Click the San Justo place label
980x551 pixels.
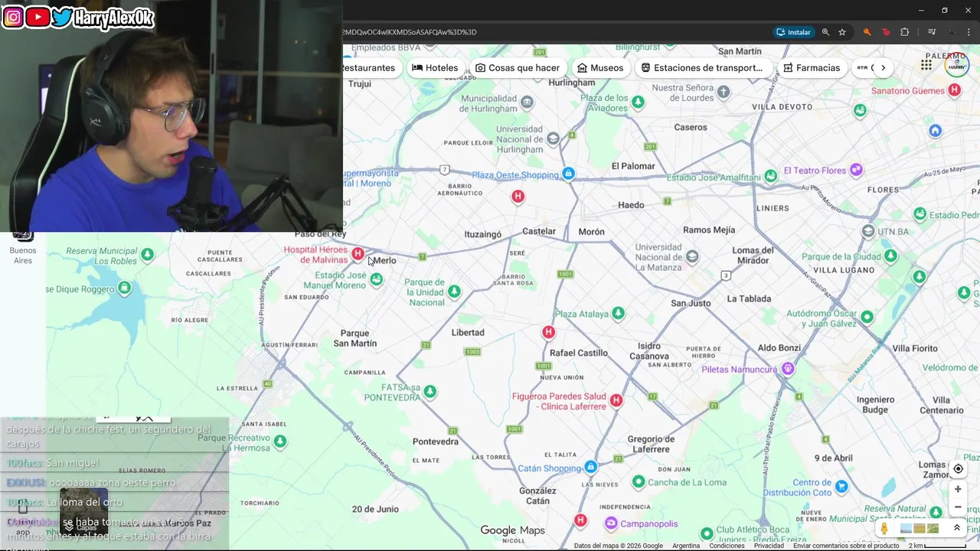(691, 303)
